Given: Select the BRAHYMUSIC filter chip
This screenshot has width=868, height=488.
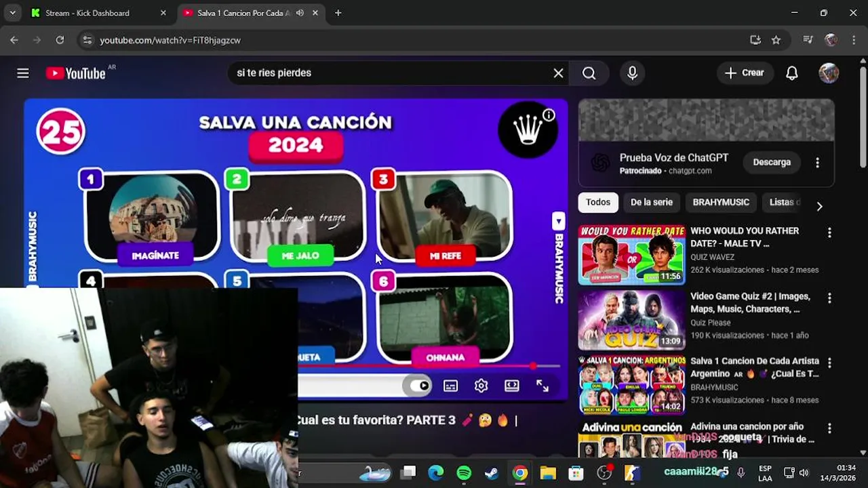Looking at the screenshot, I should coord(721,202).
